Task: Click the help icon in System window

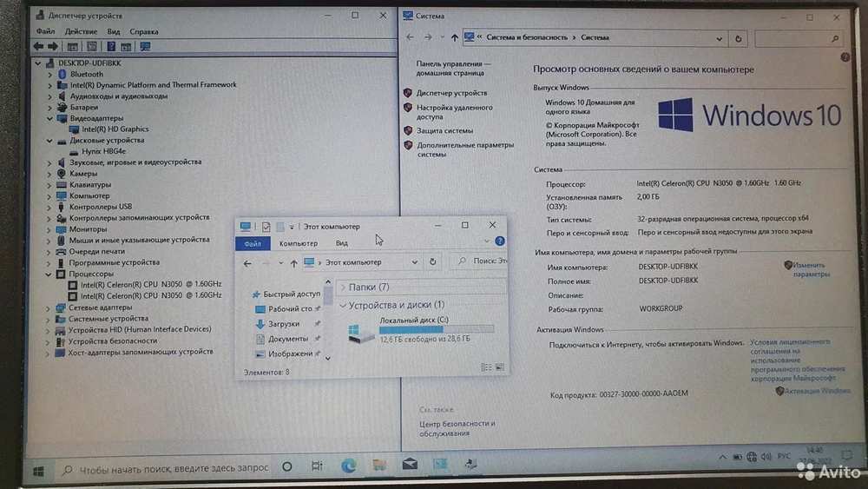Action: click(845, 57)
